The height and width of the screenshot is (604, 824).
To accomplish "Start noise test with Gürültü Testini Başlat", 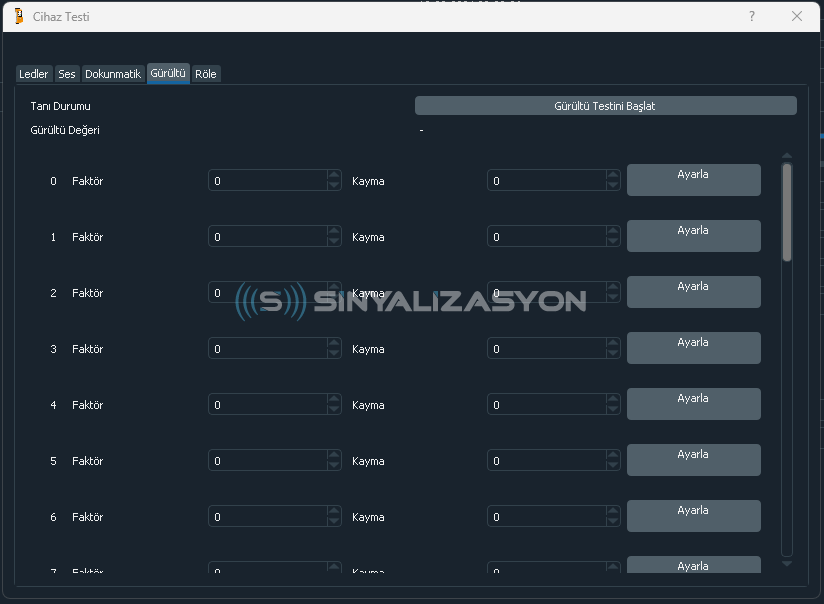I will 605,106.
